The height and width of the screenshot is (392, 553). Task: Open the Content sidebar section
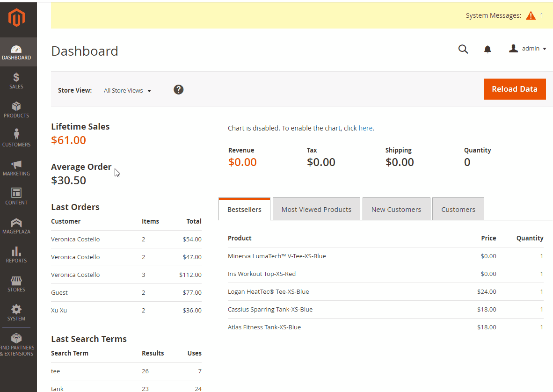16,196
